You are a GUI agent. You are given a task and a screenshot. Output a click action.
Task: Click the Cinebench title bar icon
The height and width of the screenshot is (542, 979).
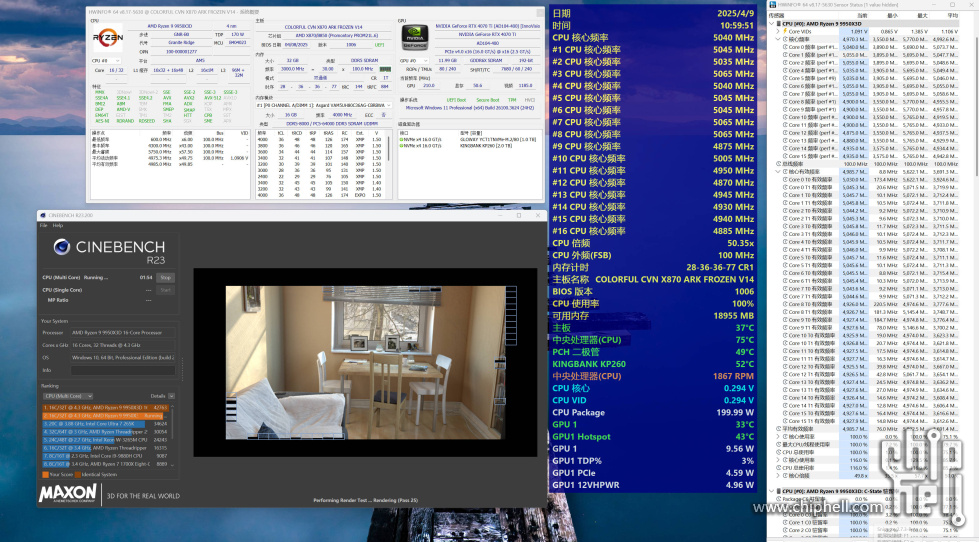click(42, 215)
